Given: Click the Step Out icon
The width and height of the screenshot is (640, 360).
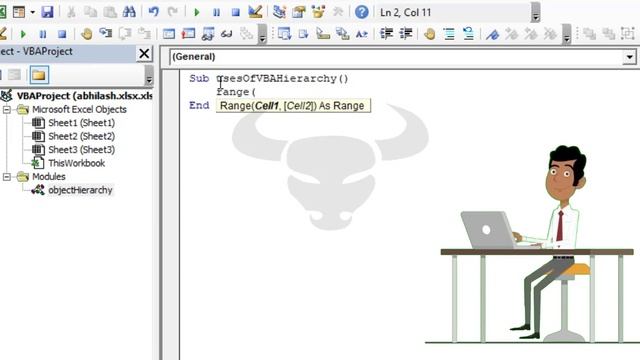Looking at the screenshot, I should [144, 33].
